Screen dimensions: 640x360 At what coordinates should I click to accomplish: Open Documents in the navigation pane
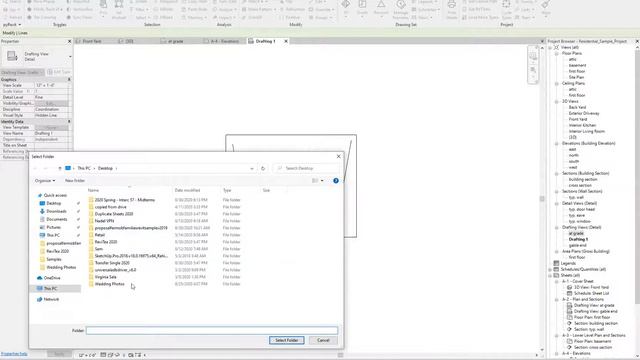[56, 219]
